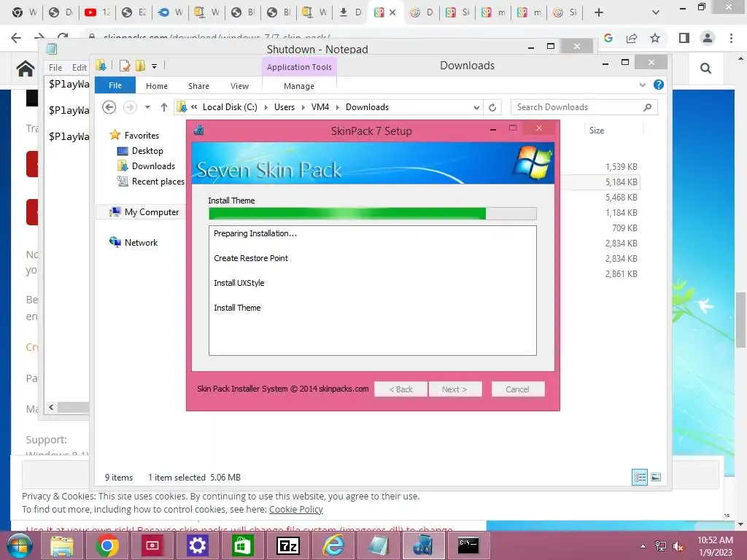747x560 pixels.
Task: Refresh the Downloads folder
Action: [x=492, y=108]
